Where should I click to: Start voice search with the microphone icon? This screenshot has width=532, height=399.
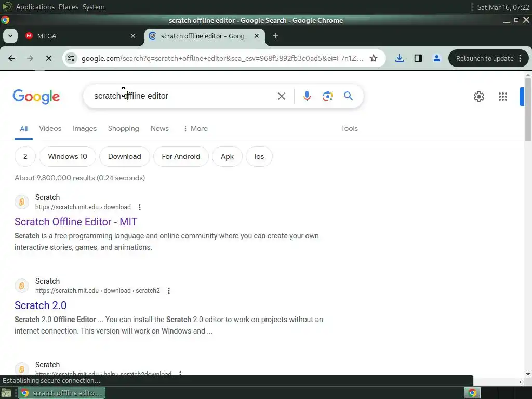coord(307,96)
